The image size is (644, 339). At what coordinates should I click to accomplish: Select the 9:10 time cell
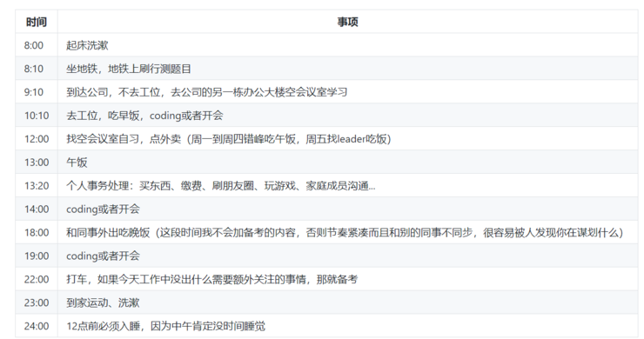point(37,92)
